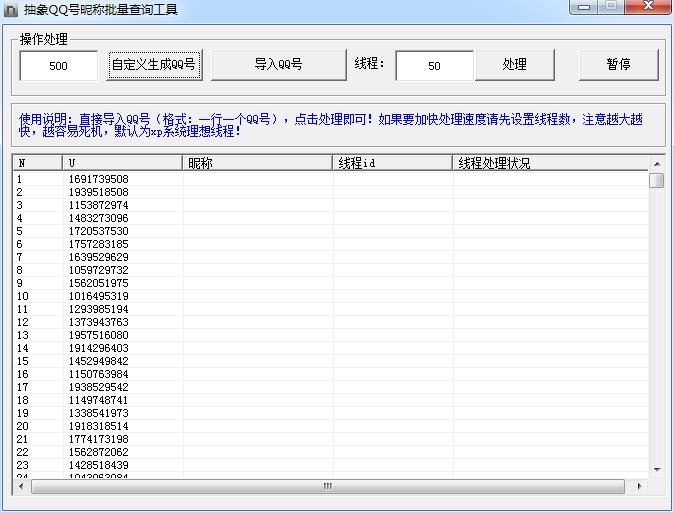Select the 线程id column header
Screen dimensions: 674x513
pos(392,163)
